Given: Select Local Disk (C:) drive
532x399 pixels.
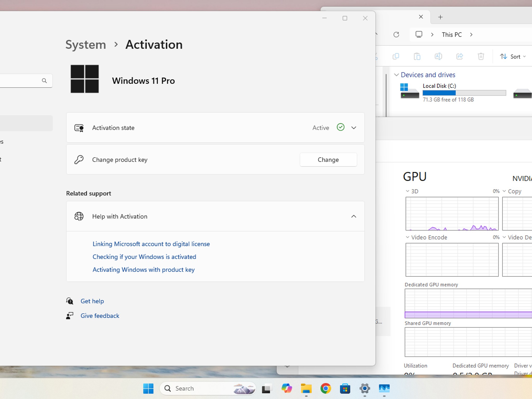Looking at the screenshot, I should [x=453, y=92].
